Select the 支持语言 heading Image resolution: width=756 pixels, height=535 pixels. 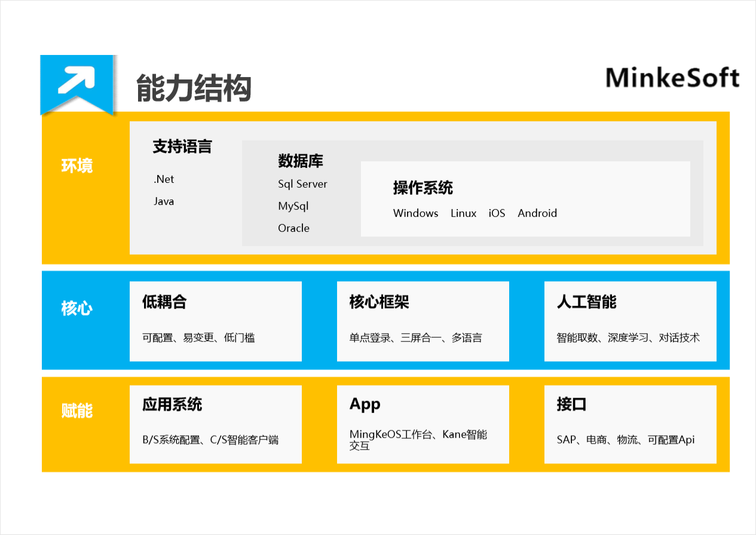coord(182,146)
